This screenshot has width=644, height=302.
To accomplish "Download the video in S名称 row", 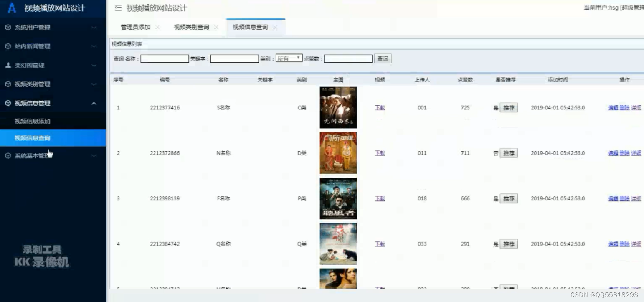I will [380, 108].
